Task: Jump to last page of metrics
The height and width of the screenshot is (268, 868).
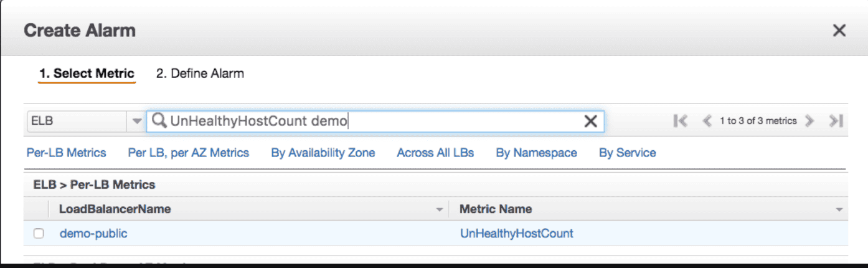Action: pos(836,121)
